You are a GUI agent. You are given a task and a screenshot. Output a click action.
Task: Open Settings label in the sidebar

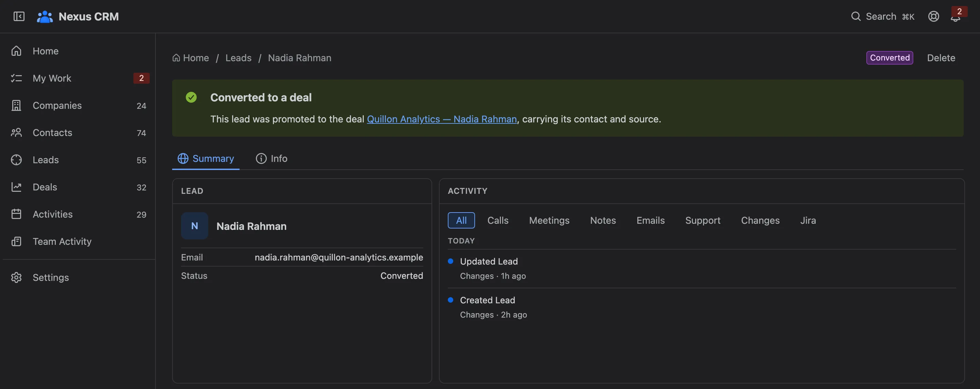(x=51, y=277)
